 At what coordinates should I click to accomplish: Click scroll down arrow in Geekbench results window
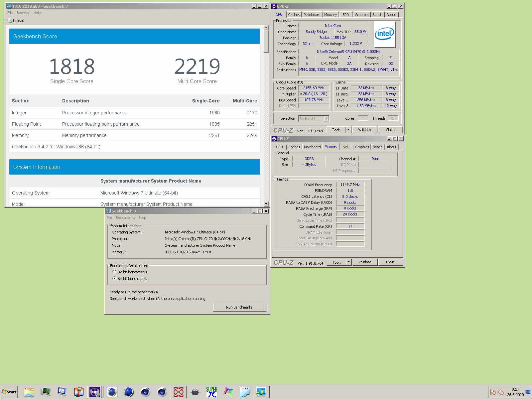click(266, 204)
